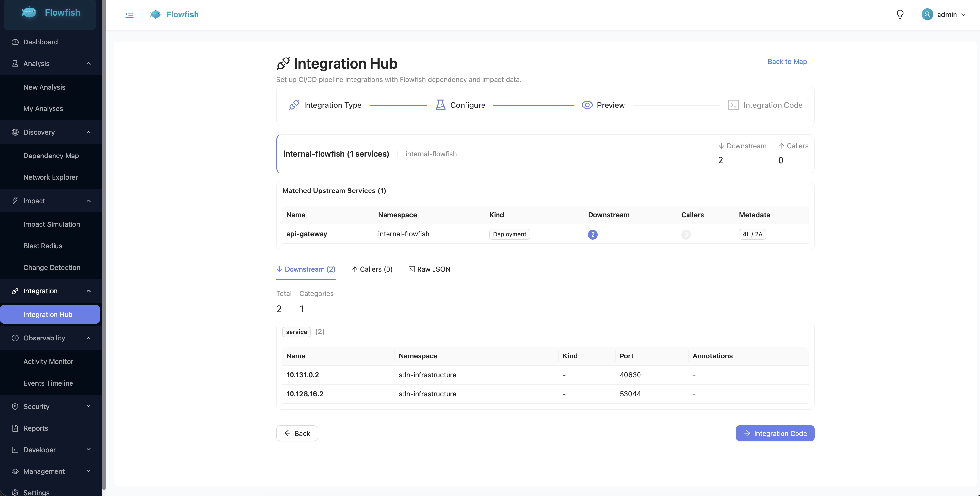Open the admin user dropdown
The width and height of the screenshot is (980, 496).
[x=943, y=14]
